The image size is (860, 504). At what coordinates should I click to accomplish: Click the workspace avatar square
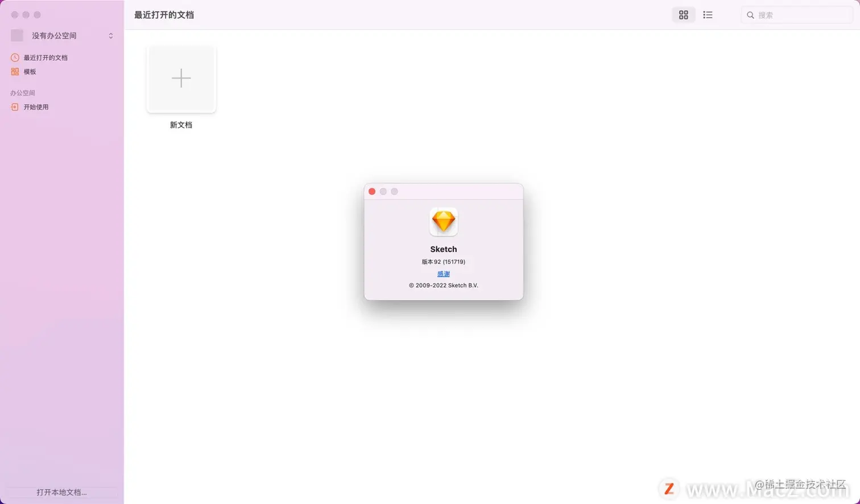(x=17, y=36)
